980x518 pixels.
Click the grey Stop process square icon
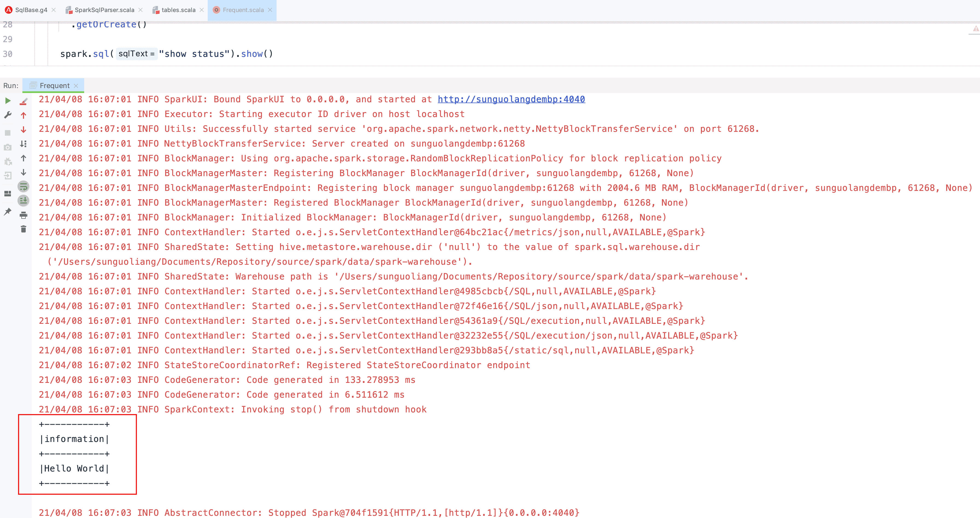(8, 133)
